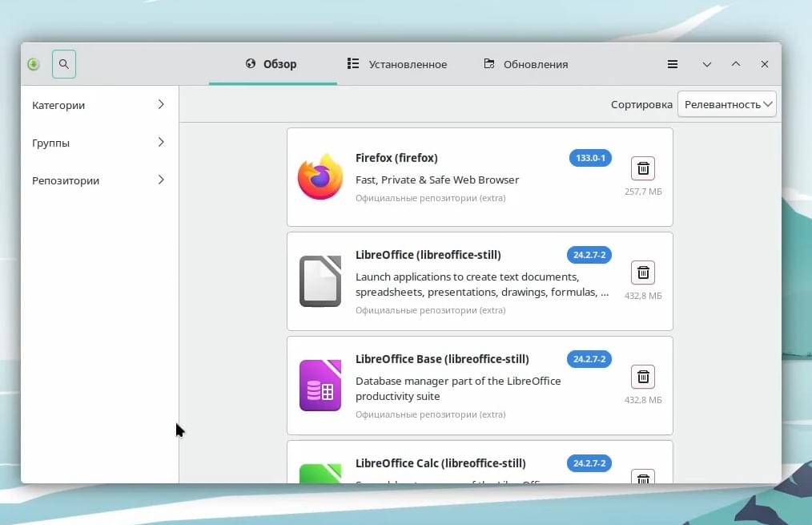
Task: Switch to the Установленное tab
Action: [x=396, y=64]
